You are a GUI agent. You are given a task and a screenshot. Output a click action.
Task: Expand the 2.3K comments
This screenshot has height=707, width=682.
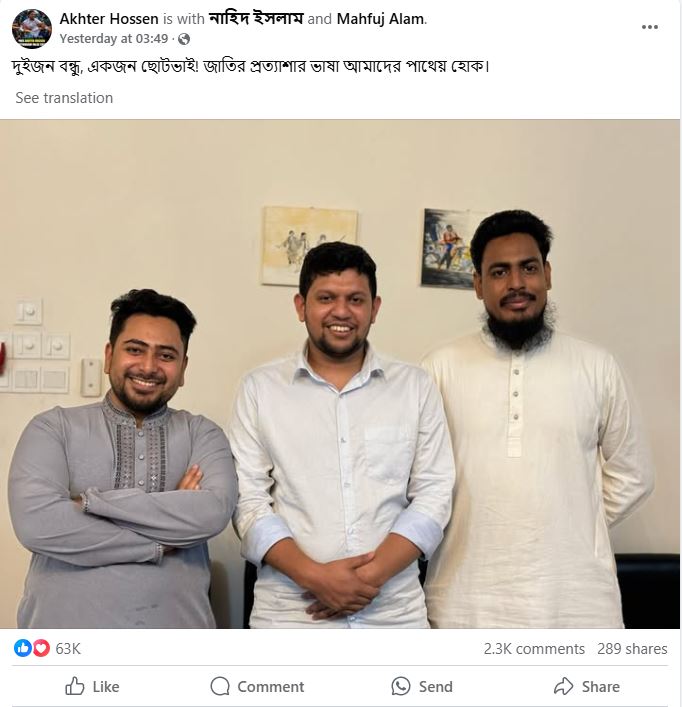pyautogui.click(x=534, y=649)
